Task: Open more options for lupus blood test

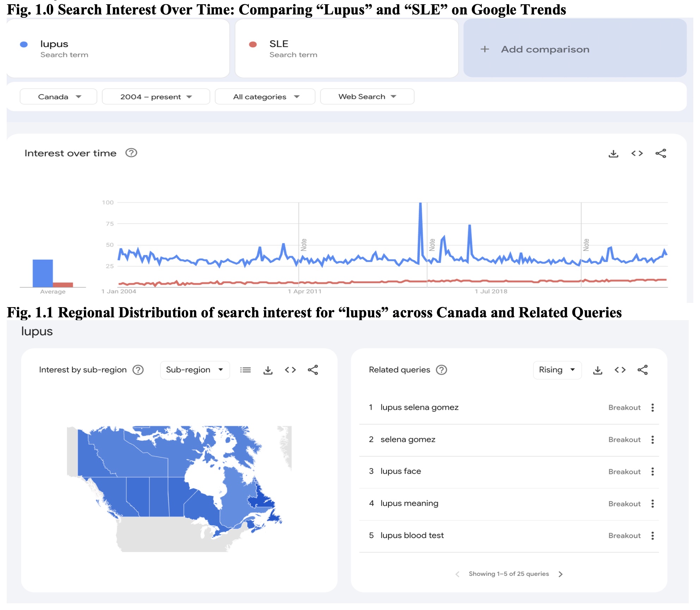Action: (652, 536)
